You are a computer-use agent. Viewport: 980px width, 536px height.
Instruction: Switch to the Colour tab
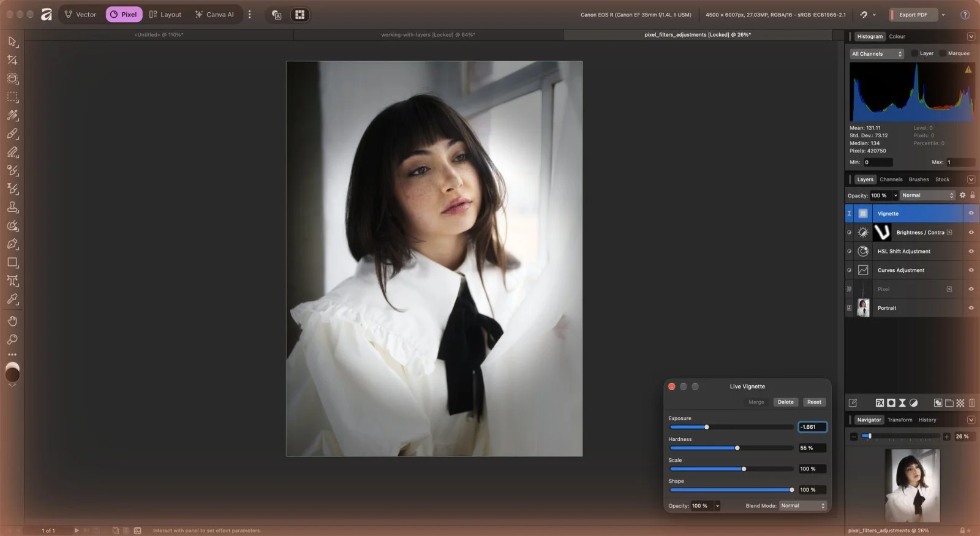coord(897,37)
